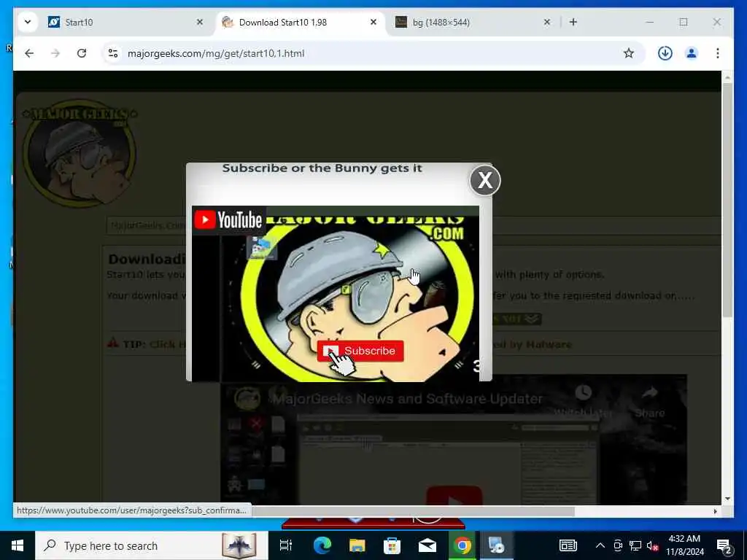Click the scroll right arrow at page bottom
This screenshot has height=560, width=747.
click(x=715, y=511)
